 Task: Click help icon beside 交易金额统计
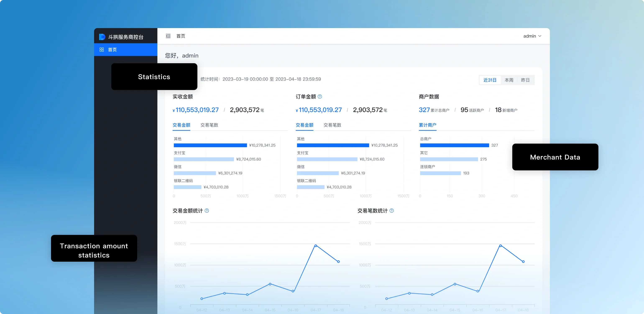(207, 211)
